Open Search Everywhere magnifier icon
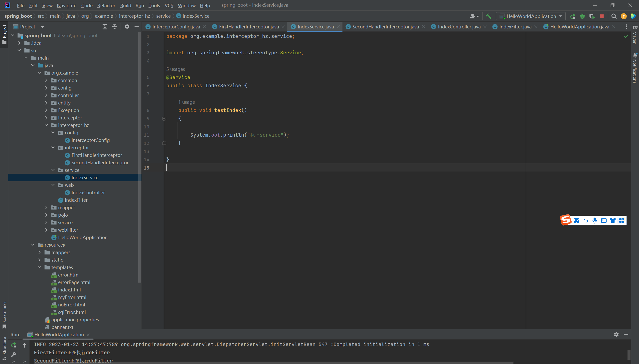 coord(614,16)
